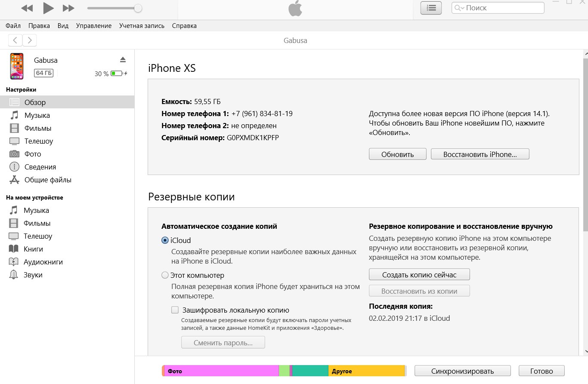Open the Правка menu
This screenshot has width=588, height=384.
39,26
